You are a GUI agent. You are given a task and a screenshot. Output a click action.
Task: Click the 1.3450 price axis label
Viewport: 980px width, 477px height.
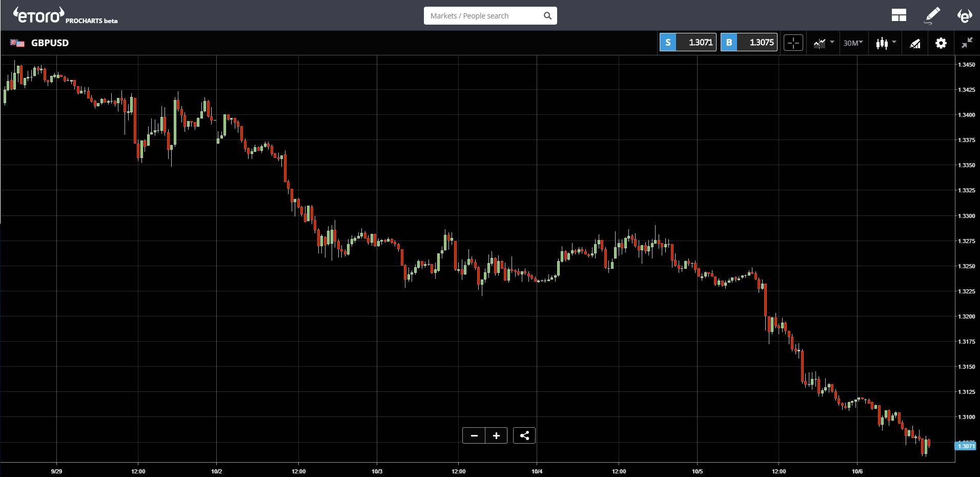pyautogui.click(x=967, y=65)
